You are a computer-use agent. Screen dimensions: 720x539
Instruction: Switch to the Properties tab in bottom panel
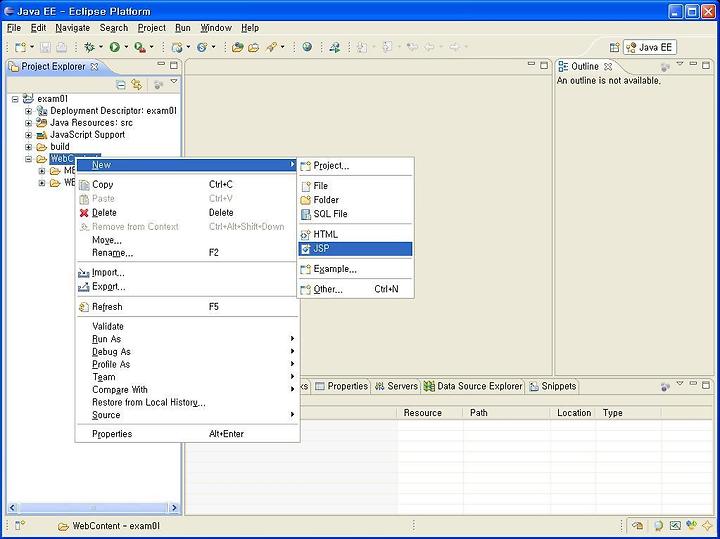(342, 387)
